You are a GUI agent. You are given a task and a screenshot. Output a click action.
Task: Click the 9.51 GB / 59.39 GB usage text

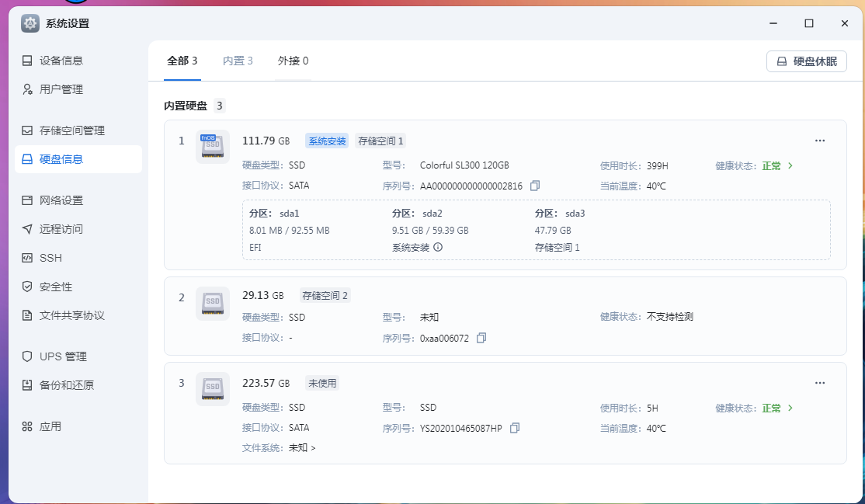(430, 230)
